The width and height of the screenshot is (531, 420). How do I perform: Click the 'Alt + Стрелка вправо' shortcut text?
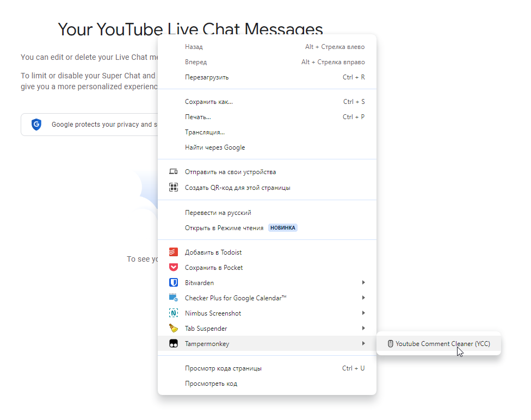coord(333,62)
